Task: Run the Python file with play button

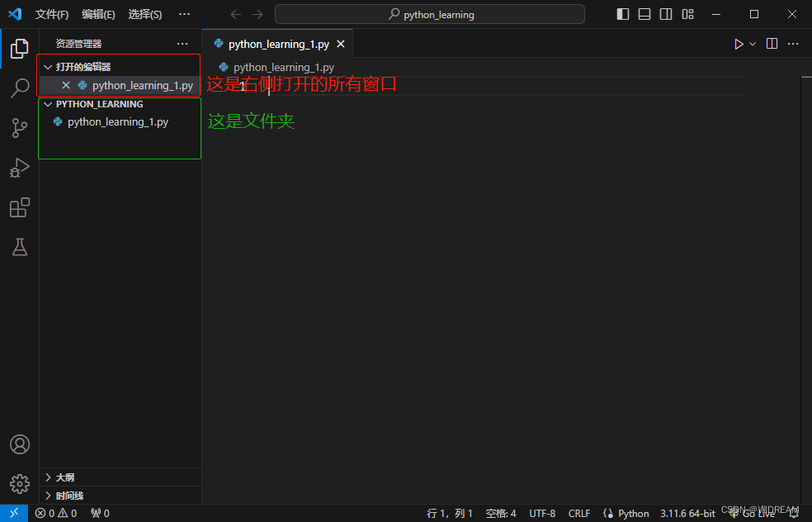Action: point(739,44)
